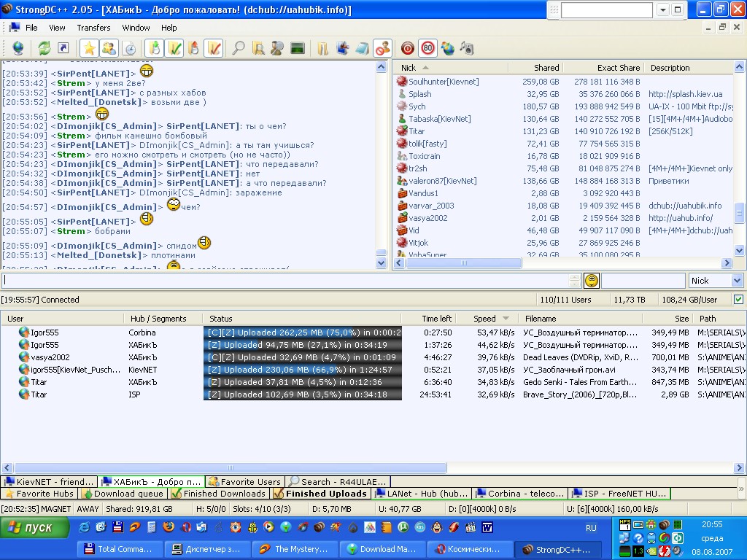Click chat message input field
This screenshot has width=747, height=560.
tap(285, 280)
